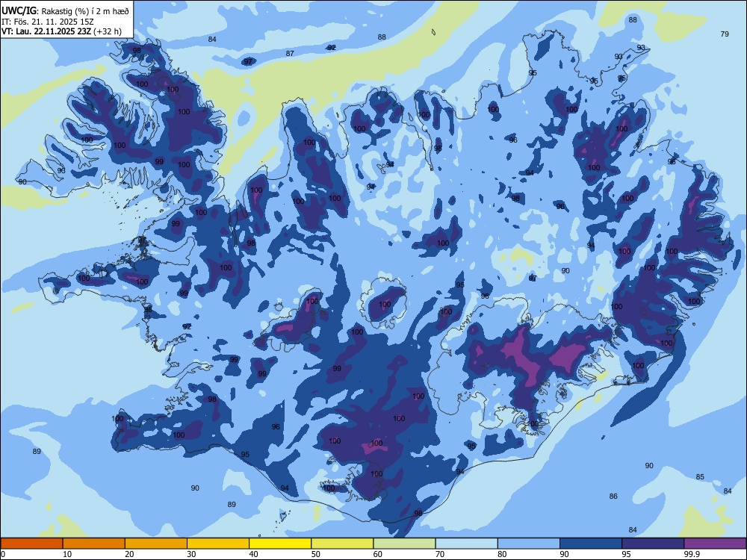747x560 pixels.
Task: Click the "30" tick label on the color scale
Action: point(191,554)
